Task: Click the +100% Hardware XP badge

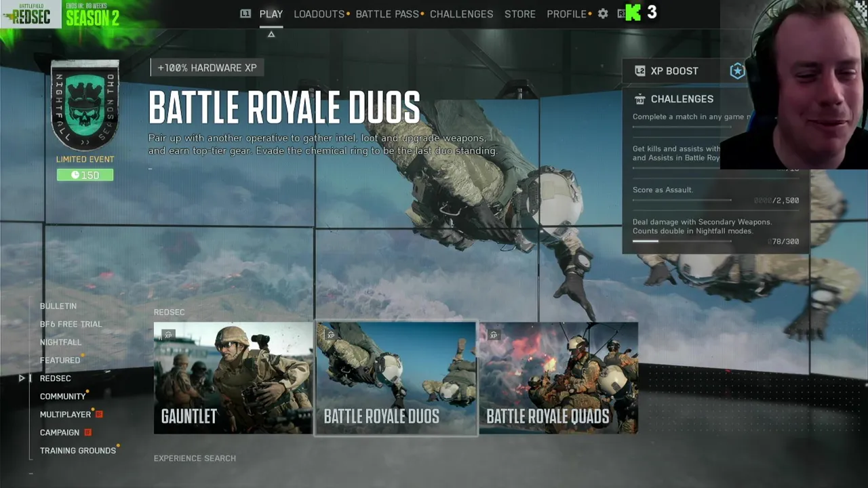Action: tap(207, 68)
